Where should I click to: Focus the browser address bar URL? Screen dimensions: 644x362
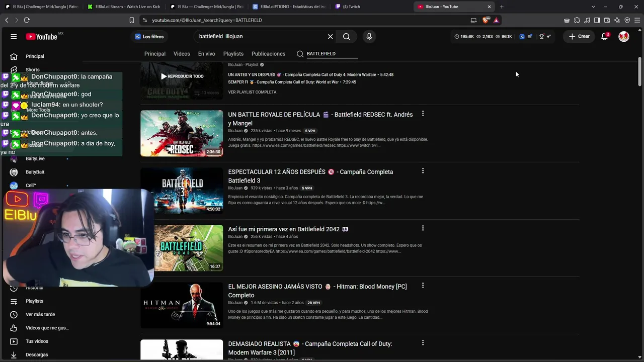(207, 20)
